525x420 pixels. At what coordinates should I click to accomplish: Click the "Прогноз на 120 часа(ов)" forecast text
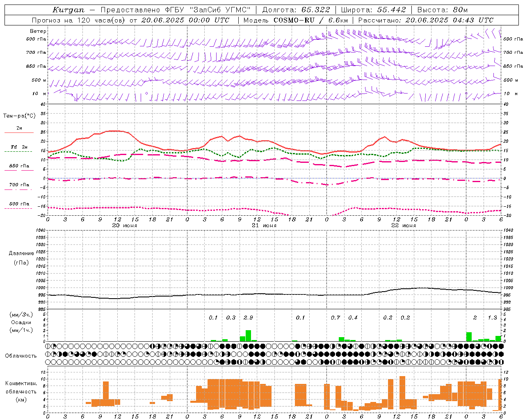point(79,20)
